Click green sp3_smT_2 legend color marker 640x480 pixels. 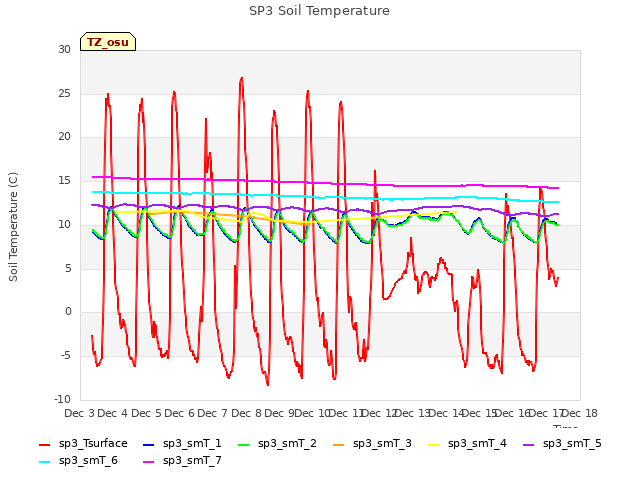244,444
